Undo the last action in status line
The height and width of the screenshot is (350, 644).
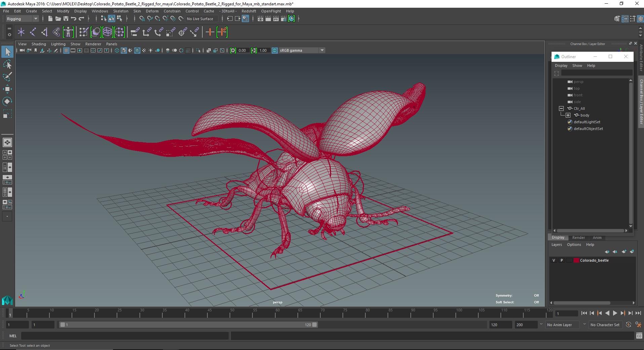pyautogui.click(x=74, y=19)
